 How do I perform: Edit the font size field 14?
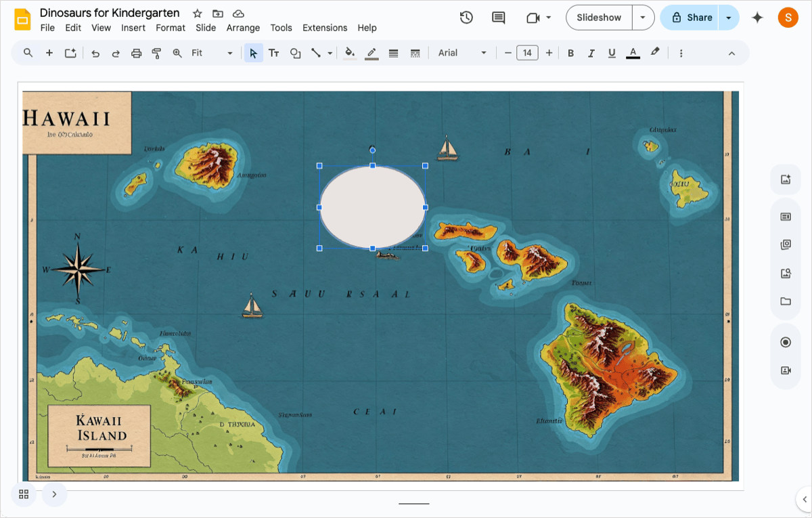click(527, 53)
